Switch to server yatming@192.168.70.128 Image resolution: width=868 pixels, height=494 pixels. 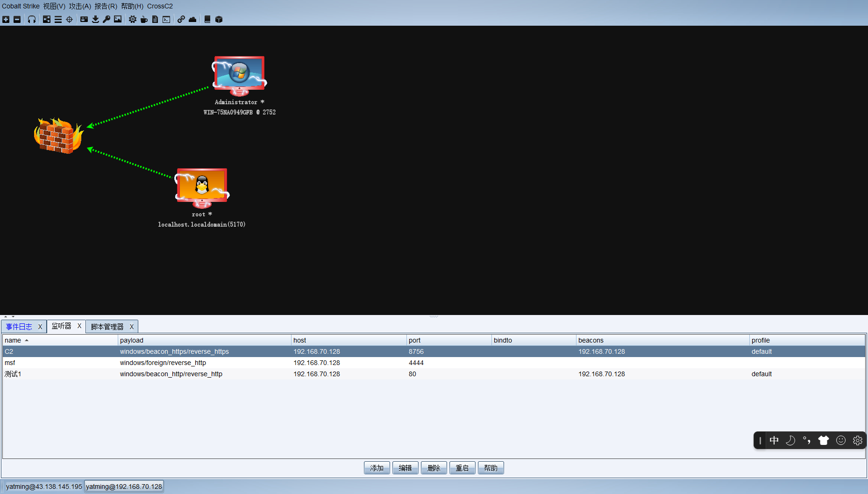[x=124, y=487]
